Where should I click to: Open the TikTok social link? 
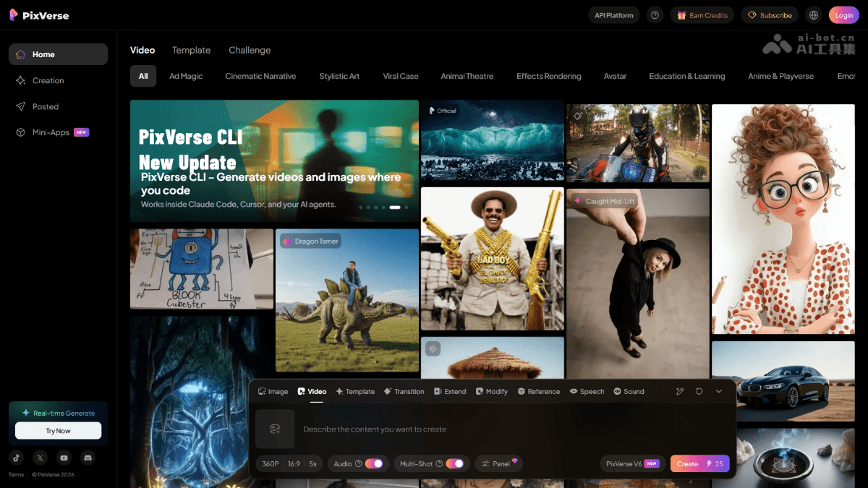[x=17, y=458]
